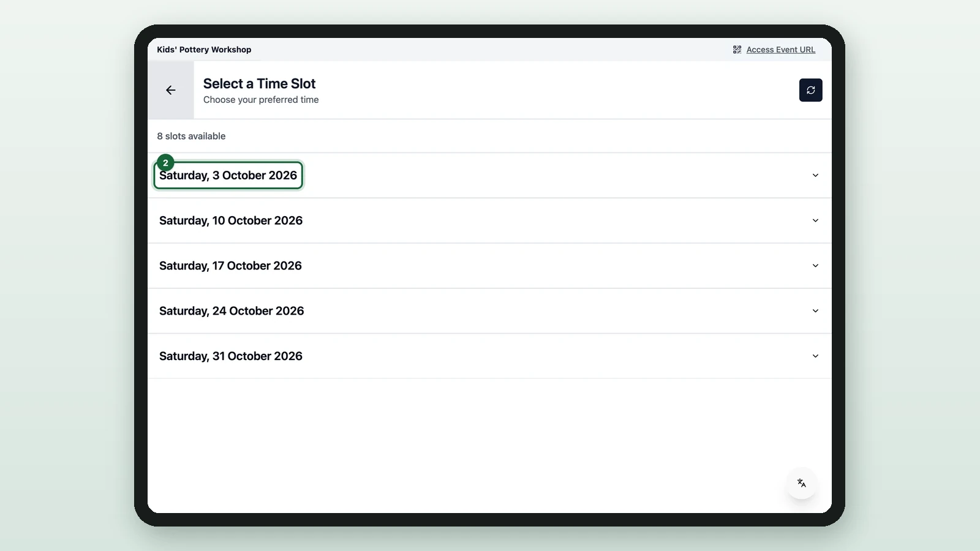The width and height of the screenshot is (980, 551).
Task: Expand the chevron for Saturday, 31 October 2026
Action: [815, 356]
